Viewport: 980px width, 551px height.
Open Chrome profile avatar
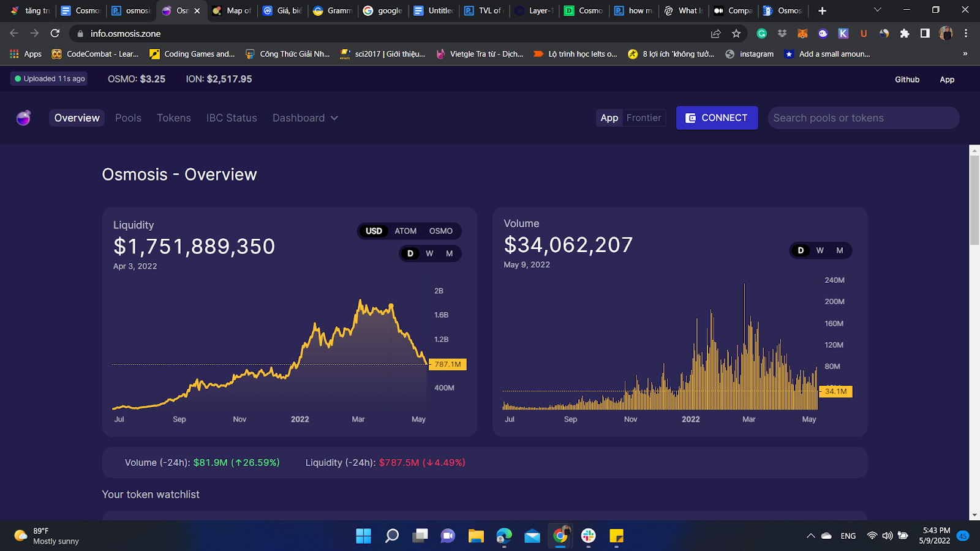click(x=946, y=33)
